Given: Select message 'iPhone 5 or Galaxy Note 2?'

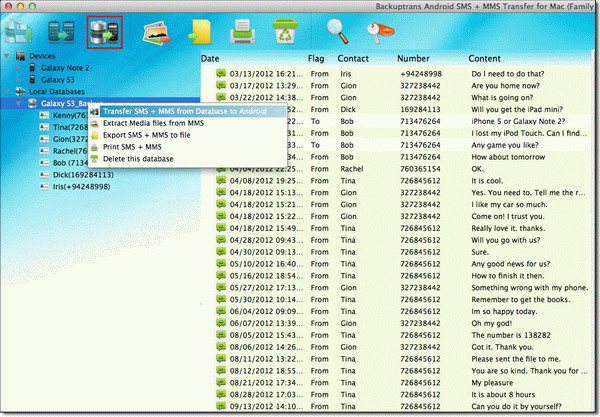Looking at the screenshot, I should point(518,121).
